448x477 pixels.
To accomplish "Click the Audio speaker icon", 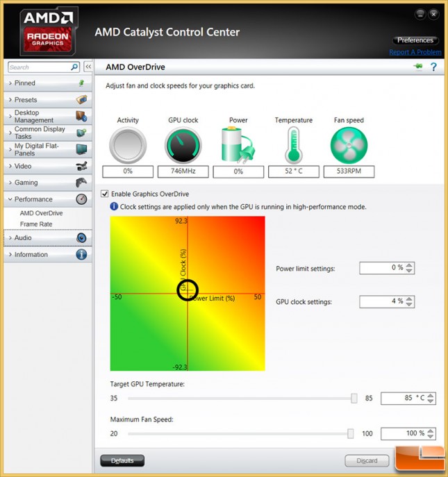I will click(x=81, y=237).
